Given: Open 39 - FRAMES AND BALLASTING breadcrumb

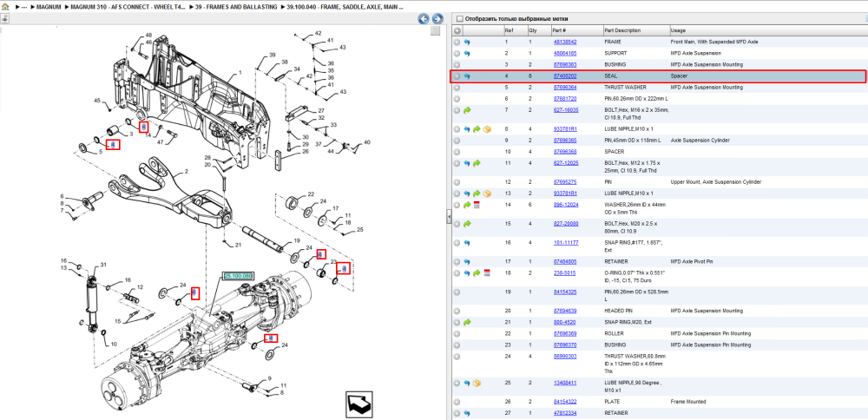Looking at the screenshot, I should coord(236,7).
